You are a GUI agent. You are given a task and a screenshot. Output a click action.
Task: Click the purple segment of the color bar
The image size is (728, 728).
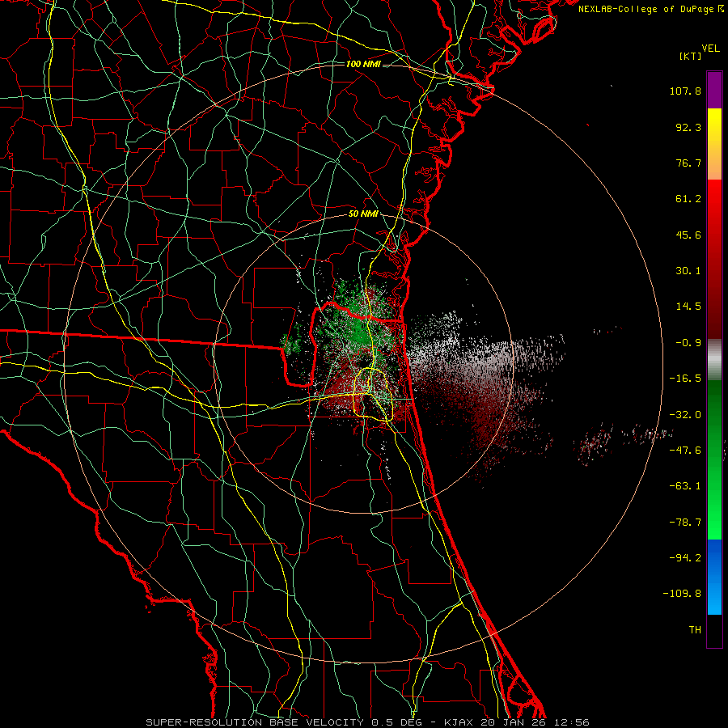pyautogui.click(x=714, y=90)
